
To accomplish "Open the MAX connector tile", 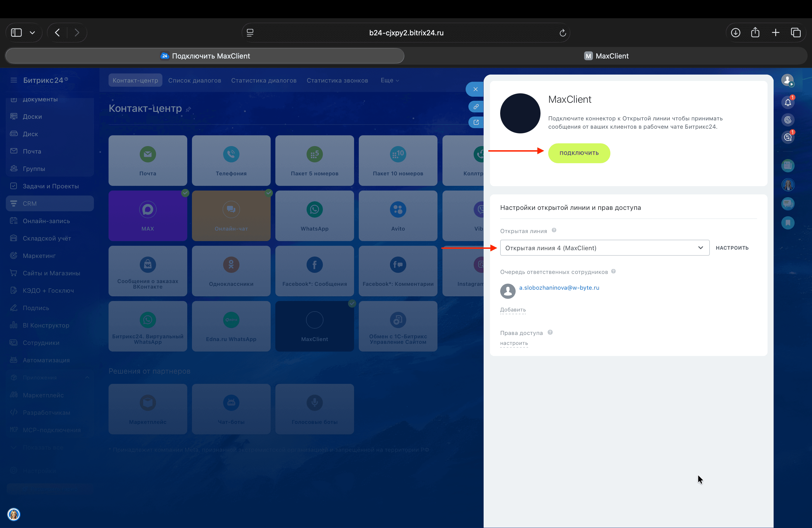I will (148, 216).
